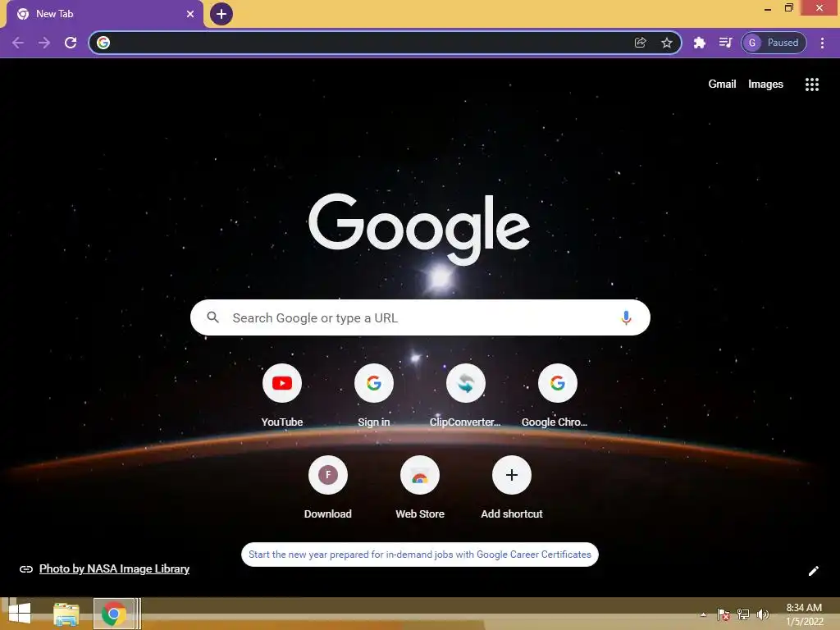Screen dimensions: 840x630
Task: Open the Google Career Certificates promo link
Action: coord(420,555)
